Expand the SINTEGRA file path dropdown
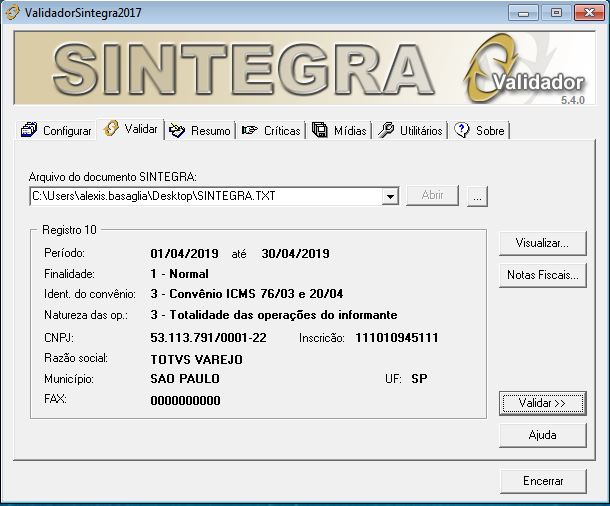 (390, 196)
